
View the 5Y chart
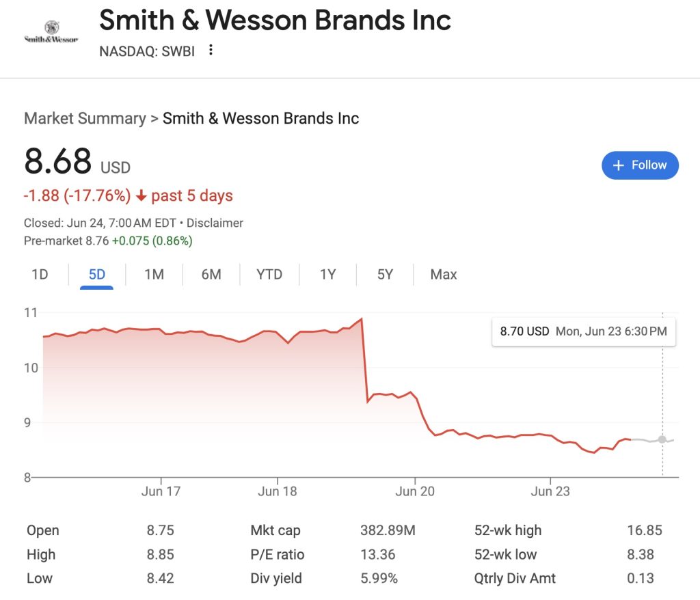click(384, 274)
